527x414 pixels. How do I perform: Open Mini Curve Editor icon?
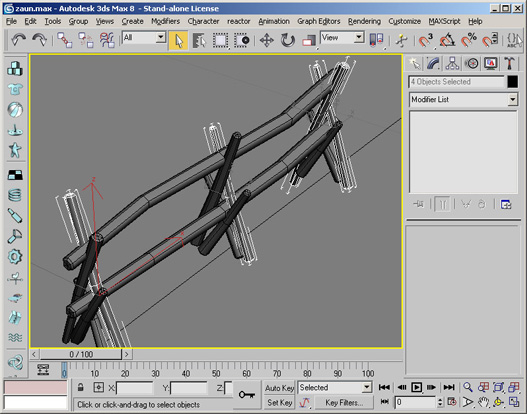tap(43, 369)
